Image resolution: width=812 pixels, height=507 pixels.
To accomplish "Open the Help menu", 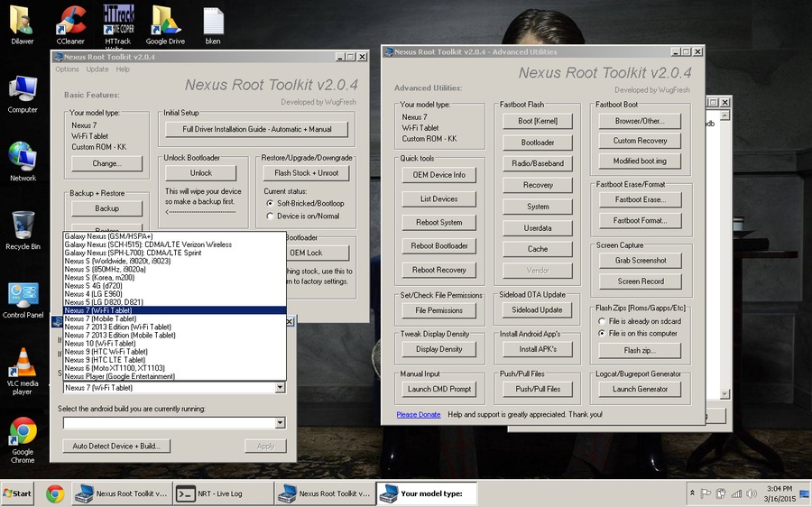I will 123,69.
